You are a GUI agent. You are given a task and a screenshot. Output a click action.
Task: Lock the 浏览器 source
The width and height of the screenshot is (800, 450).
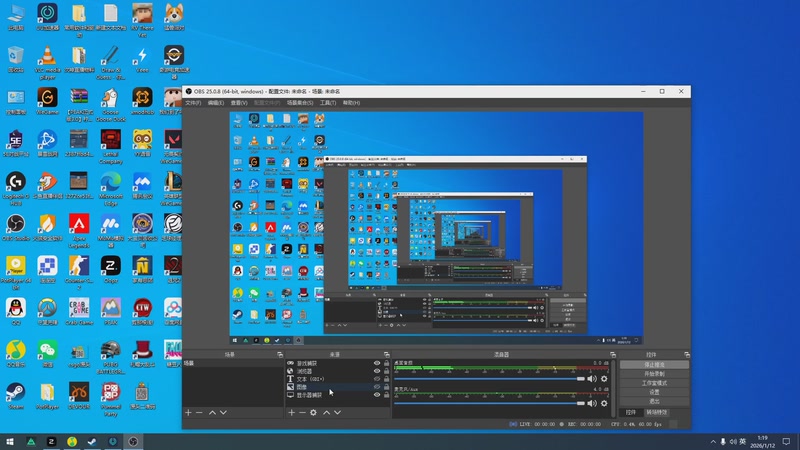386,371
